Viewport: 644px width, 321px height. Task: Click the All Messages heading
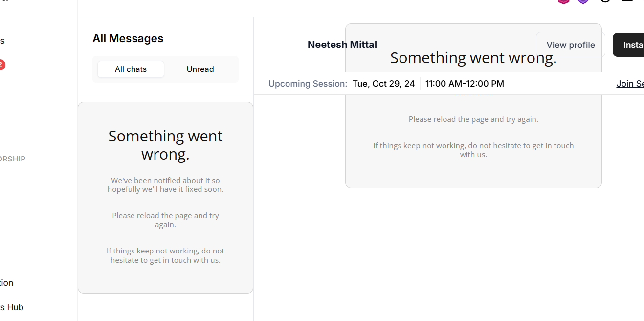coord(128,39)
